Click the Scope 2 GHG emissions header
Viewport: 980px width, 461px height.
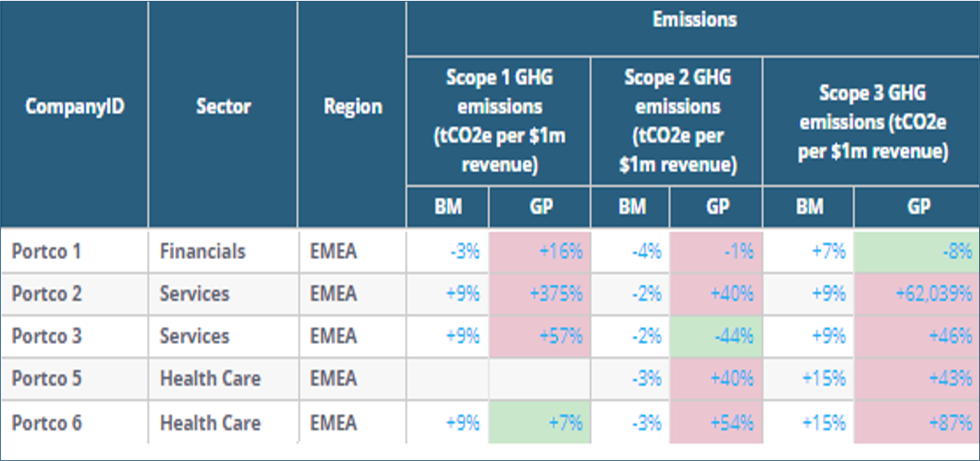pyautogui.click(x=678, y=121)
